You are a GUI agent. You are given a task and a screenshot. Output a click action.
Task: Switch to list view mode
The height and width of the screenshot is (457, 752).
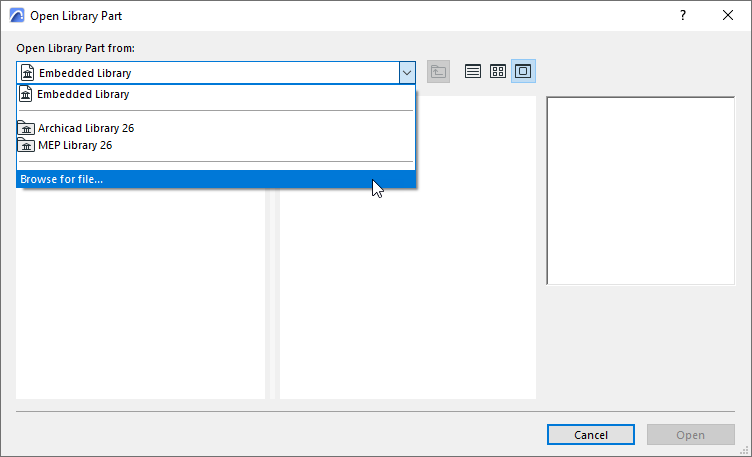473,72
